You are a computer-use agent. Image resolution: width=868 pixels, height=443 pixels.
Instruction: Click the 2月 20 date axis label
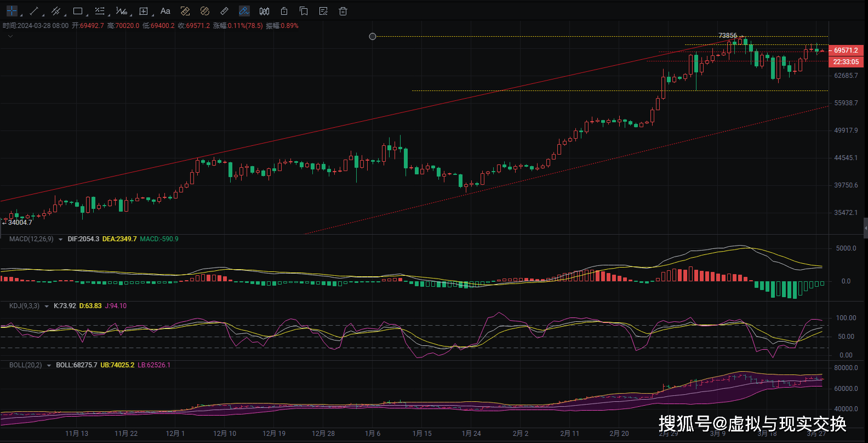click(619, 434)
